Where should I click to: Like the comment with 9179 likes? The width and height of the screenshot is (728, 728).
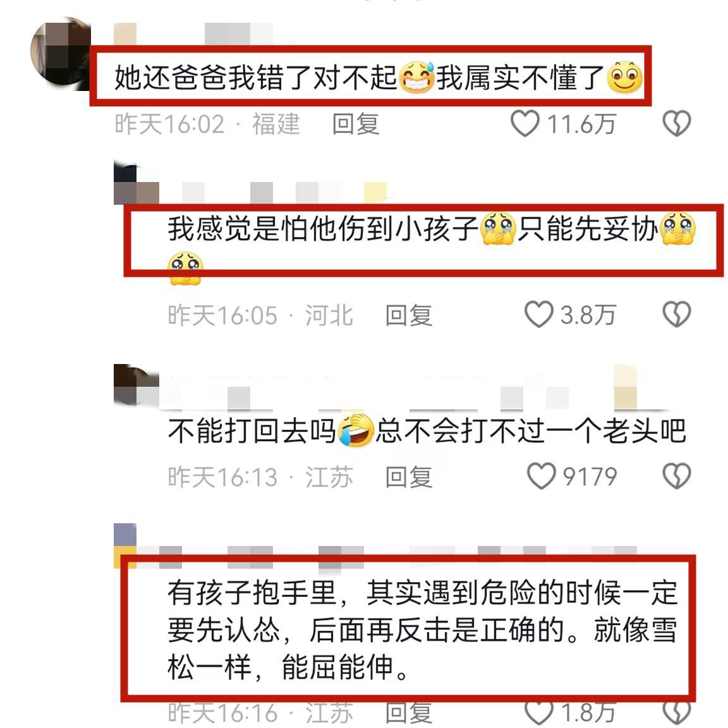pos(542,476)
